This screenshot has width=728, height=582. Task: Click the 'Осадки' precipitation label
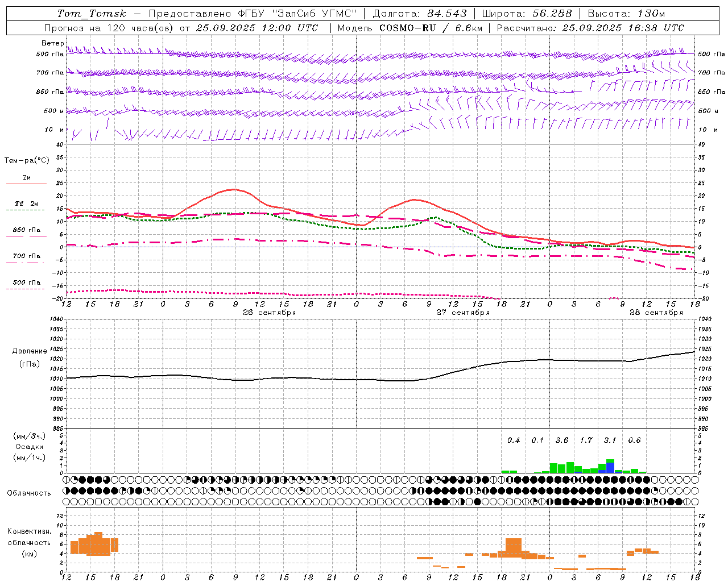30,447
